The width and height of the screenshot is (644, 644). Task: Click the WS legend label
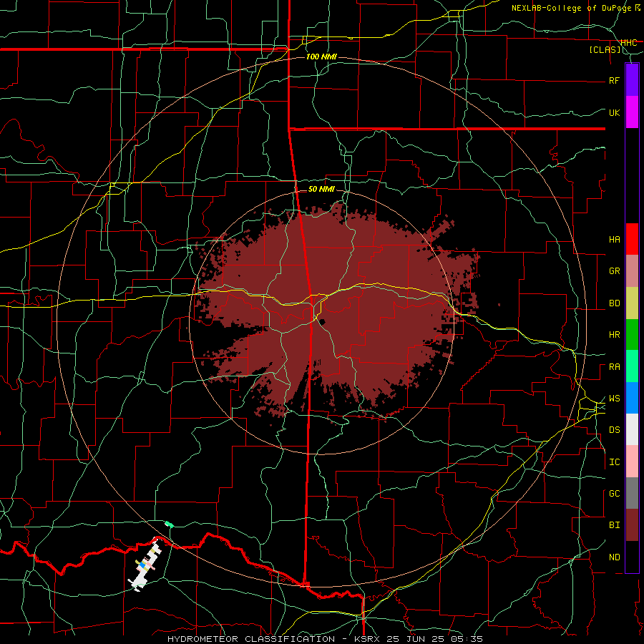click(x=614, y=399)
